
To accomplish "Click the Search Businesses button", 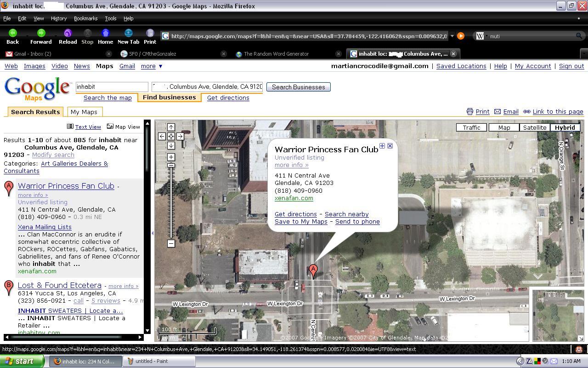I will coord(298,87).
